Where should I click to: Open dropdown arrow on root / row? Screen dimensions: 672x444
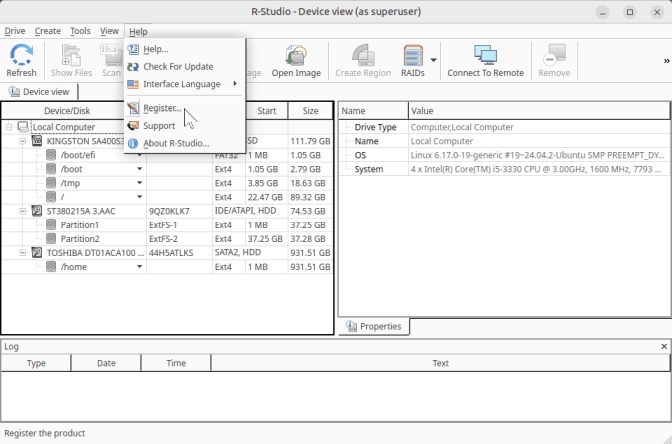(x=139, y=197)
